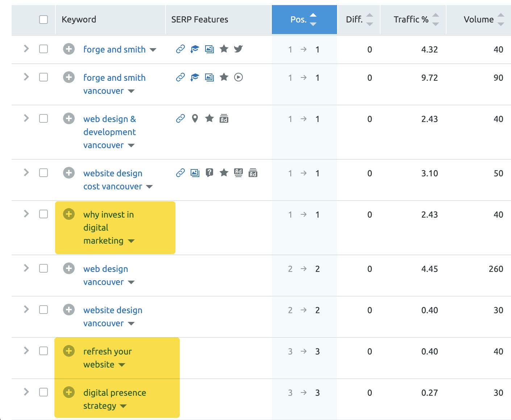Screen dimensions: 511x420
Task: Click site links icon in forge and smith row
Action: 180,49
